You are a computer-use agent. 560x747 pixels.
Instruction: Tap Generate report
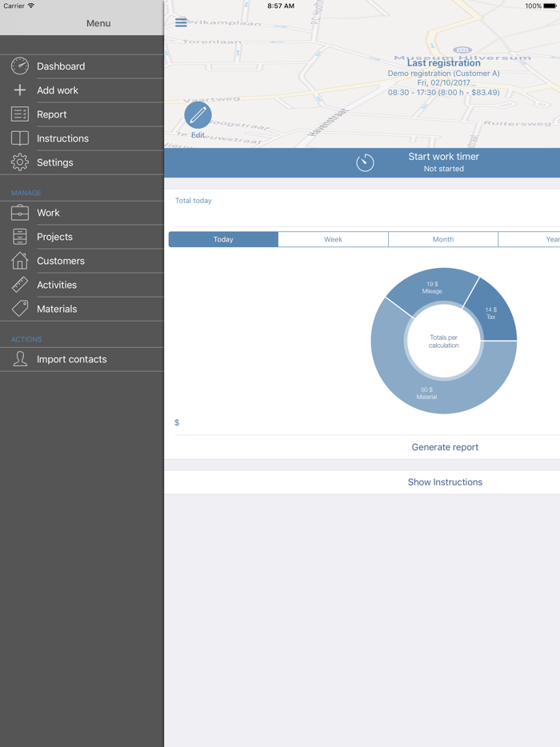pyautogui.click(x=445, y=447)
